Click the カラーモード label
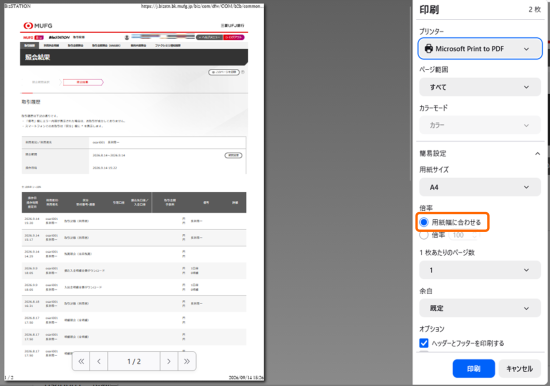The height and width of the screenshot is (386, 550). pos(434,108)
